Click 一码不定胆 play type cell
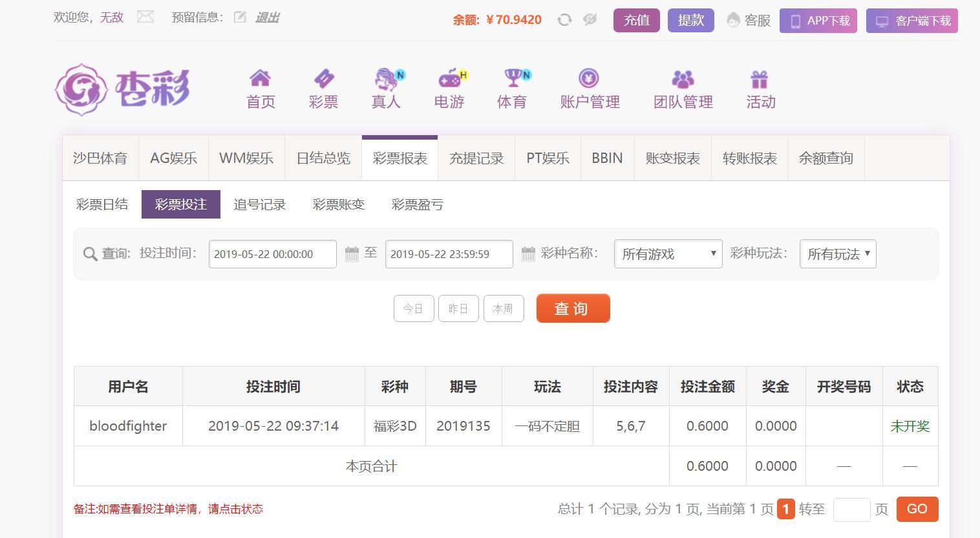This screenshot has width=980, height=538. (548, 426)
